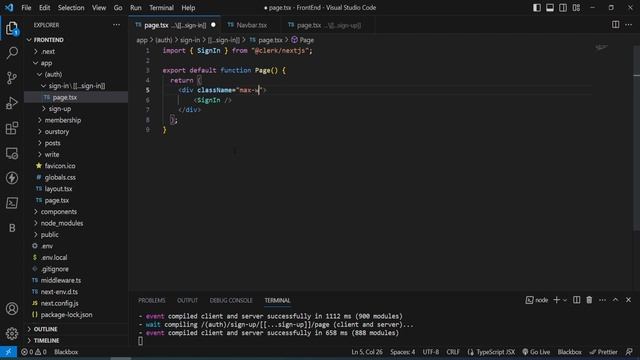Open Run and Debug view icon
The image size is (640, 360).
12,103
